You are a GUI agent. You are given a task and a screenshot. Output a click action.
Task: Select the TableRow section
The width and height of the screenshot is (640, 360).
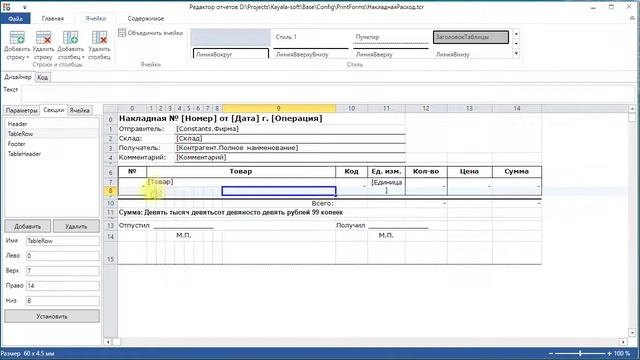tap(51, 134)
